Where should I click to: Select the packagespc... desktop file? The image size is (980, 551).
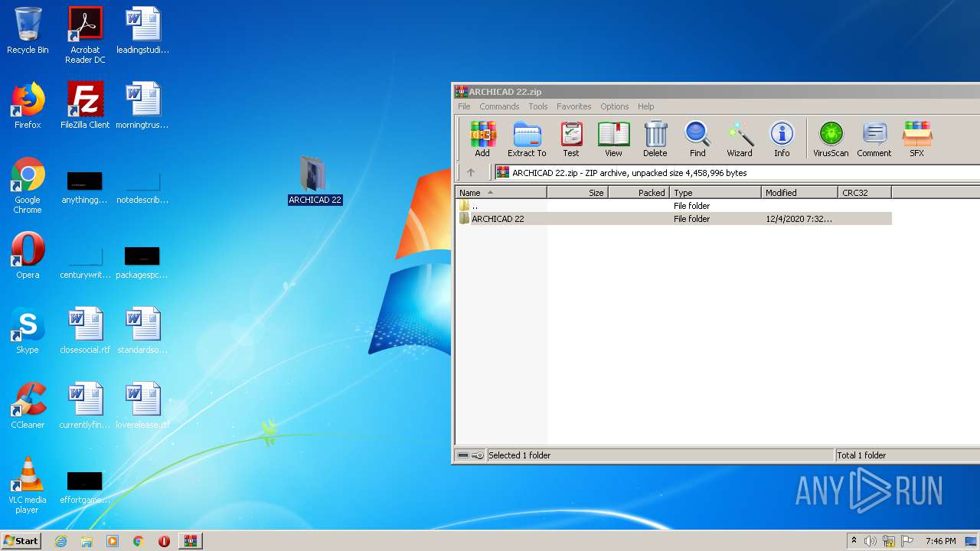click(x=142, y=262)
